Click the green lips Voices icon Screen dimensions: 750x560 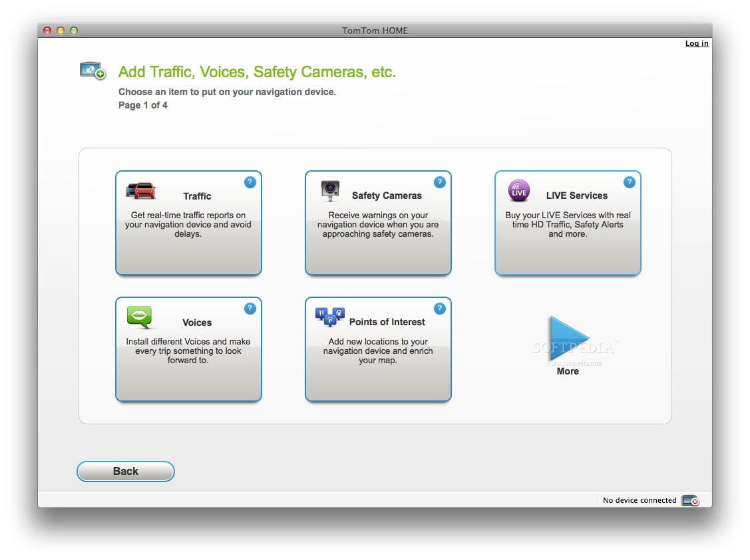point(140,317)
